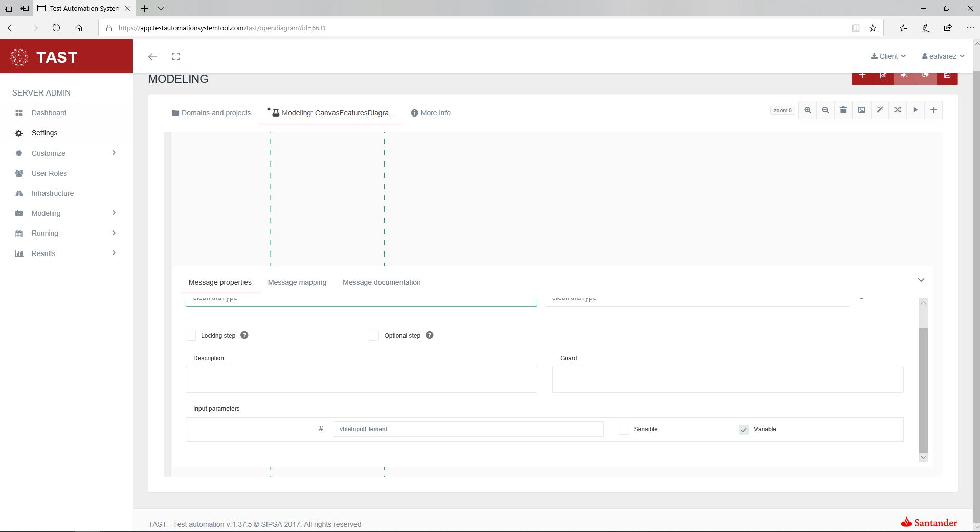The height and width of the screenshot is (532, 980).
Task: Enable the Locking step checkbox
Action: [x=191, y=336]
